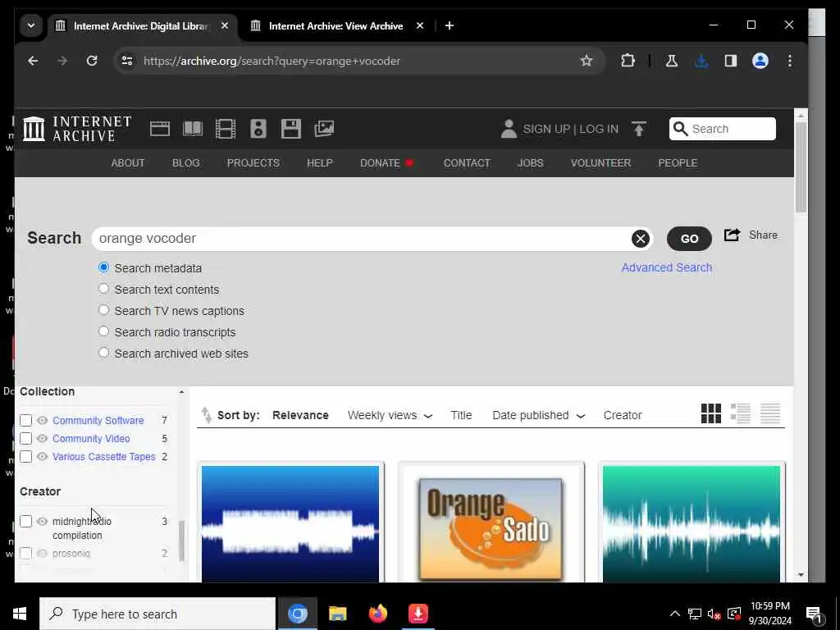Open the tab search dropdown arrow
The image size is (840, 630).
coord(31,25)
